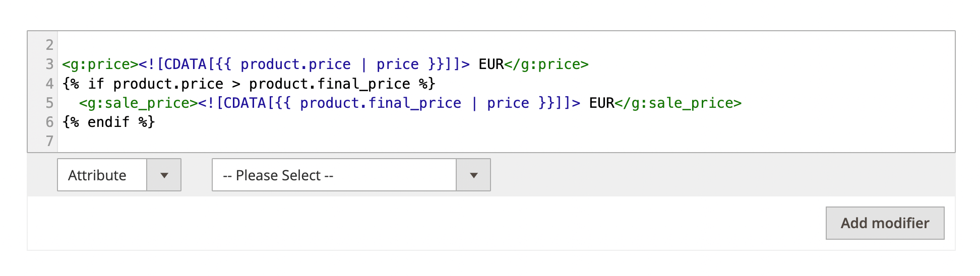
Task: Open the Attribute type dropdown
Action: 119,175
